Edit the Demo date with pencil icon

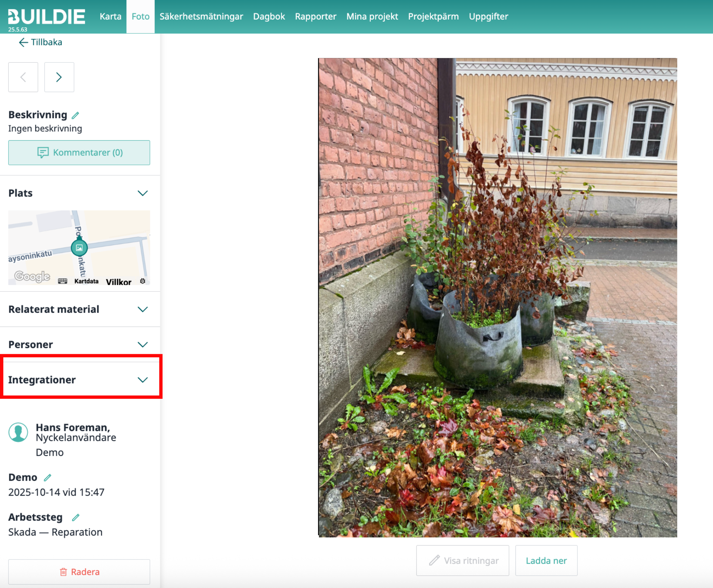coord(47,478)
